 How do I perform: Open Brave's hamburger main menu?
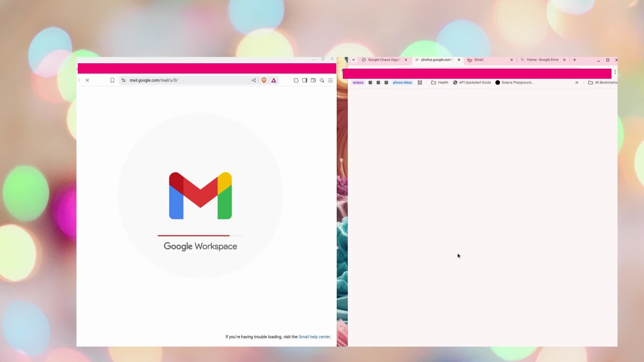tap(330, 80)
